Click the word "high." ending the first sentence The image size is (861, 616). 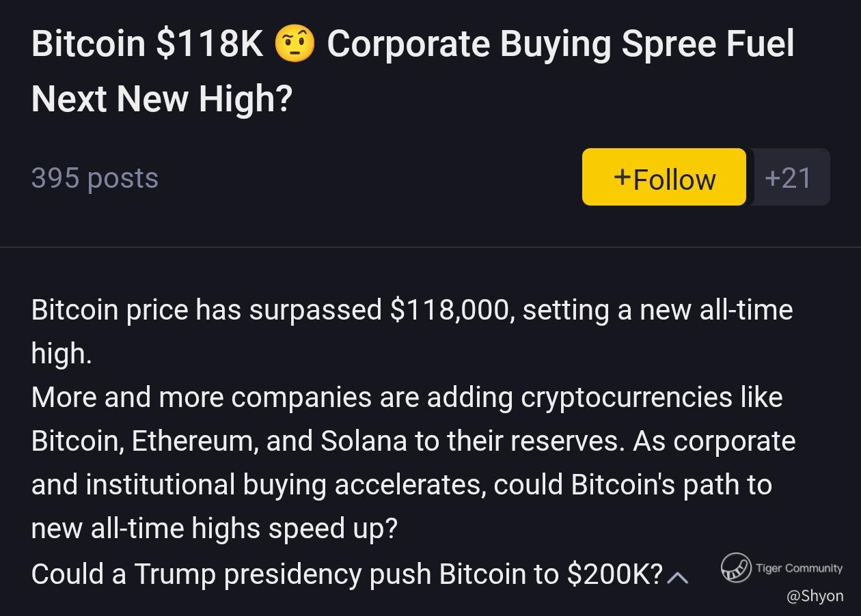61,354
